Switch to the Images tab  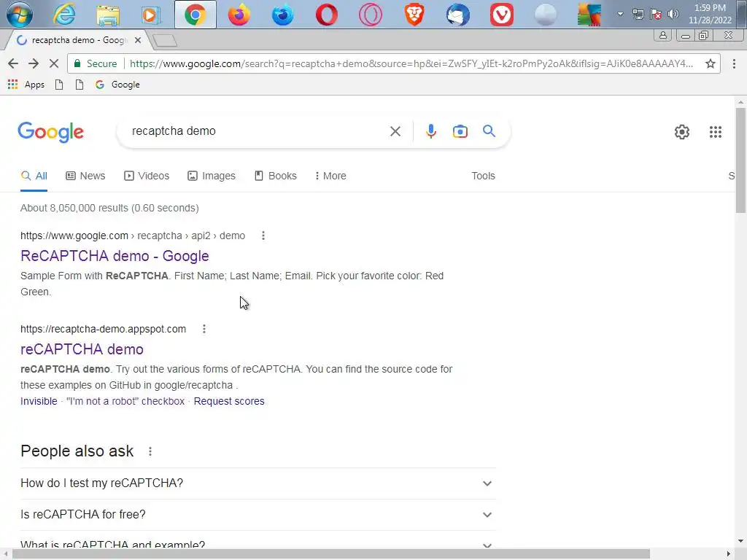tap(211, 176)
